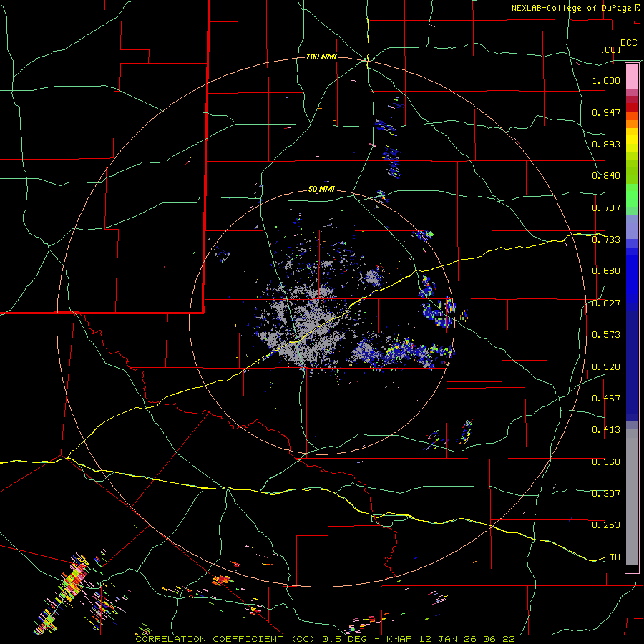This screenshot has height=644, width=644.
Task: Click the [CC] legend header
Action: click(x=610, y=49)
